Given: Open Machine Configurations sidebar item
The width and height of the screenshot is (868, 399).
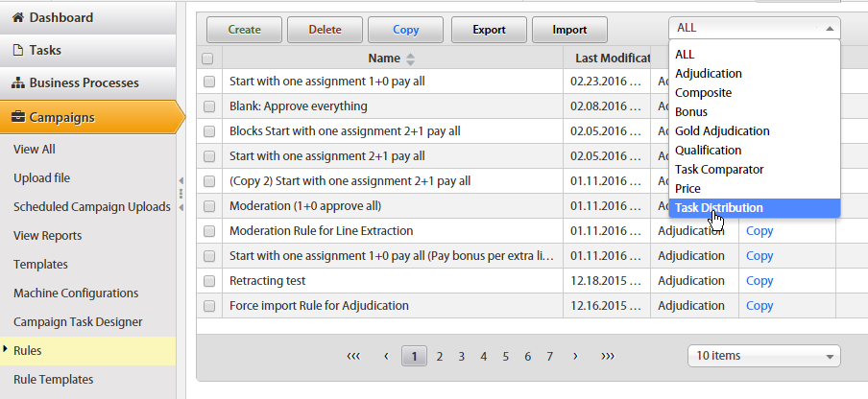Looking at the screenshot, I should pos(76,293).
